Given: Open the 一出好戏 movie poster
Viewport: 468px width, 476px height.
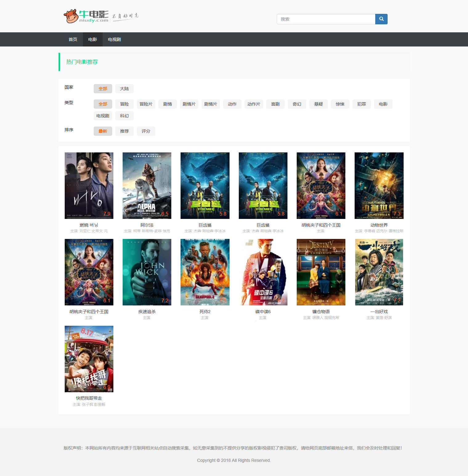Looking at the screenshot, I should [379, 272].
